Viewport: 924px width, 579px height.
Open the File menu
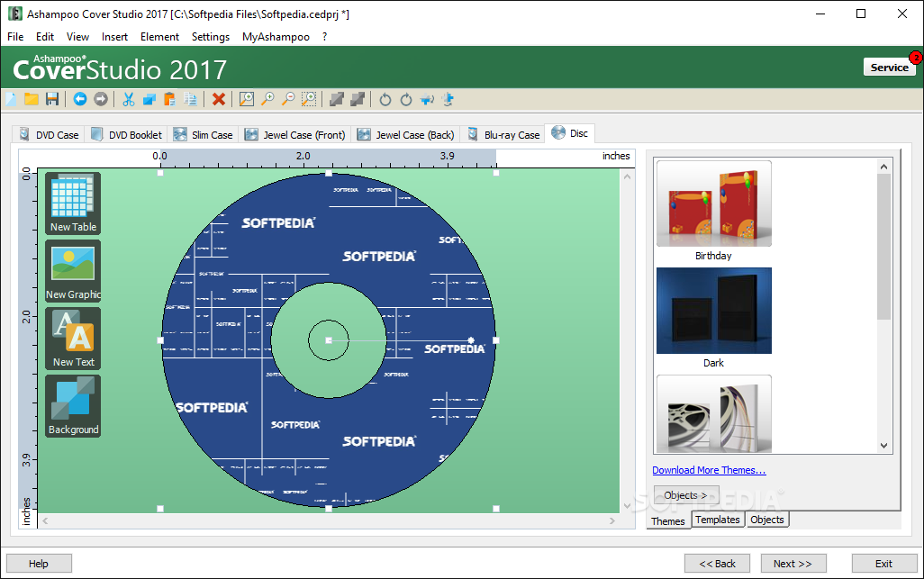point(15,37)
